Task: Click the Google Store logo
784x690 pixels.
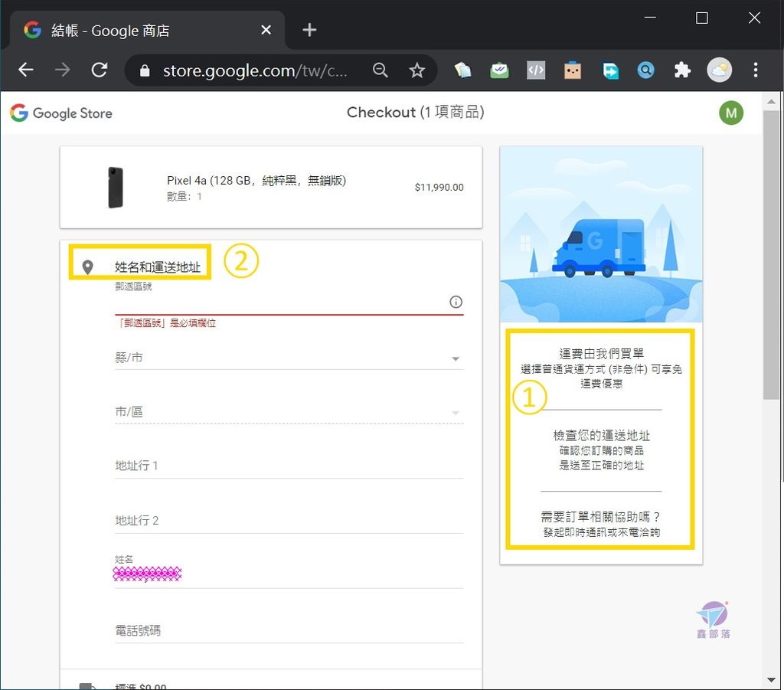Action: point(61,113)
